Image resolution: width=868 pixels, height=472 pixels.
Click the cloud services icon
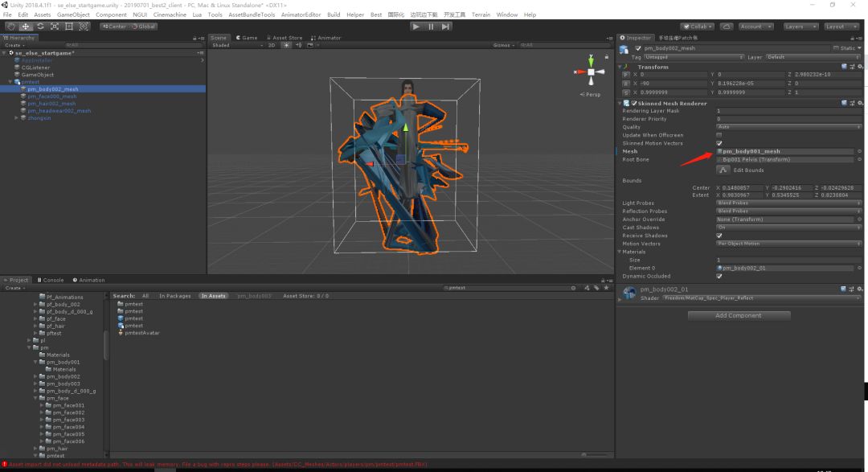click(726, 27)
